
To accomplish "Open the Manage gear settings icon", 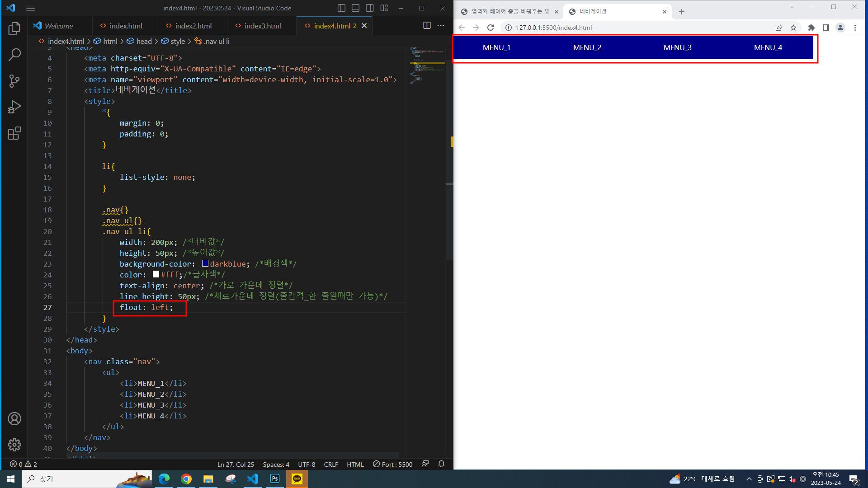I will (14, 445).
